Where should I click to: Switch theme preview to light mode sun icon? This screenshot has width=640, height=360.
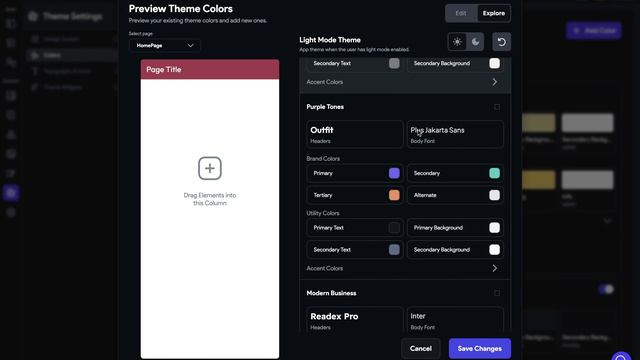[x=457, y=42]
